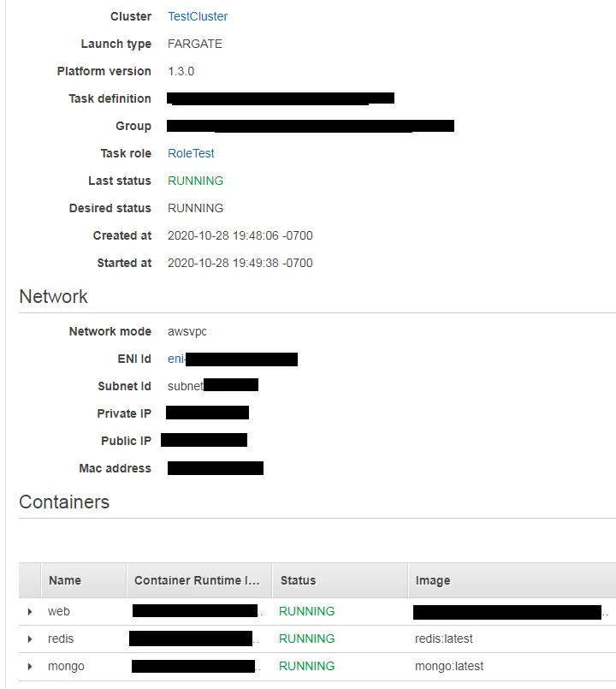Expand the redis container row
The height and width of the screenshot is (689, 616).
pyautogui.click(x=30, y=639)
